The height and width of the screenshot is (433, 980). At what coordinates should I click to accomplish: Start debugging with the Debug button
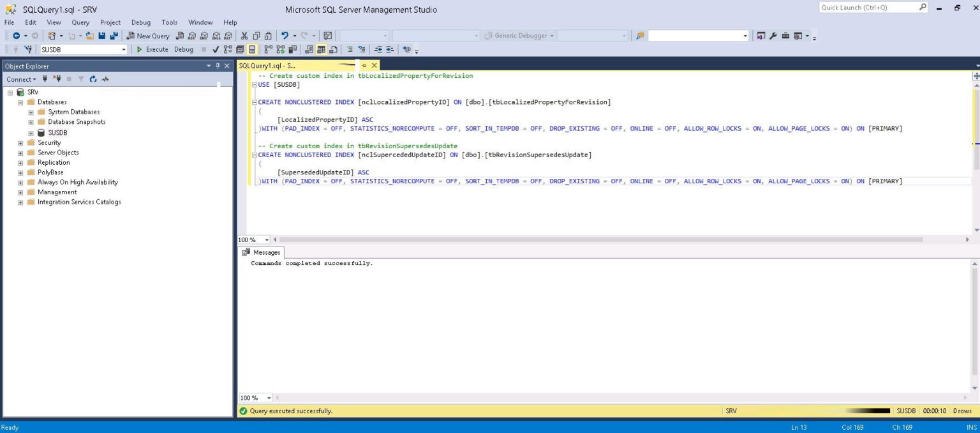(183, 49)
